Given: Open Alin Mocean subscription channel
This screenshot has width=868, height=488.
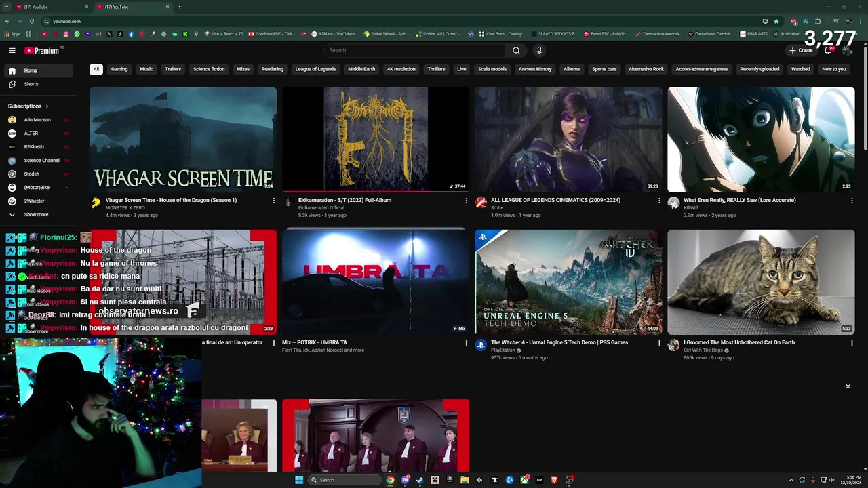Looking at the screenshot, I should pos(37,120).
